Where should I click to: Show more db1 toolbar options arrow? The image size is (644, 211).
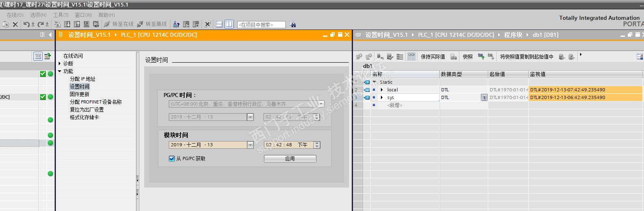tap(580, 54)
